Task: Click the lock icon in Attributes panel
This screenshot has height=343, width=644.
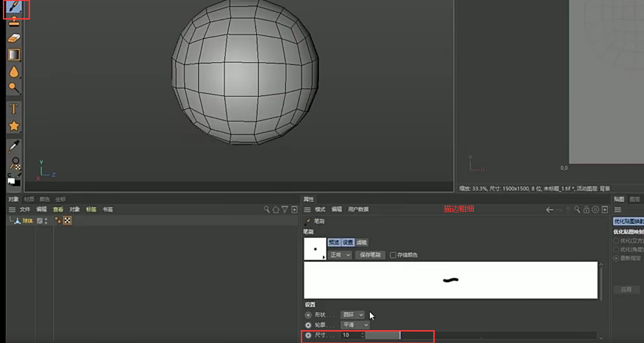Action: pos(586,209)
